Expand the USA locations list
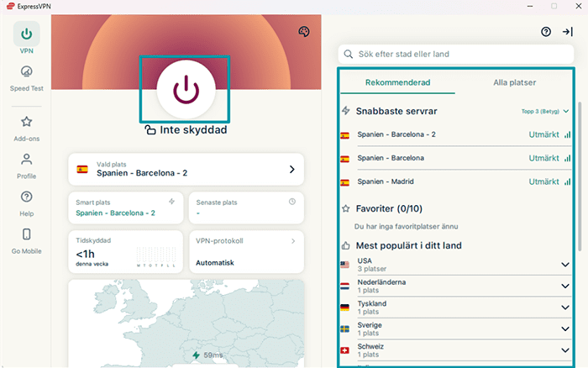Viewport: 588px width, 368px height. click(565, 265)
